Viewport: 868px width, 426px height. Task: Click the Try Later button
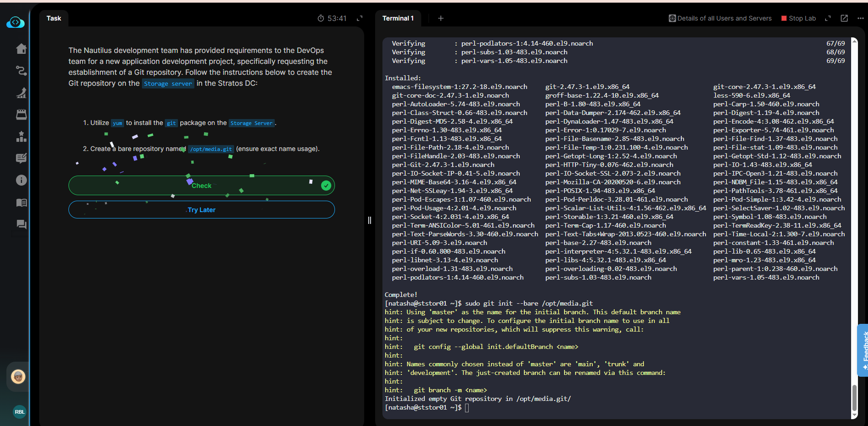click(201, 210)
